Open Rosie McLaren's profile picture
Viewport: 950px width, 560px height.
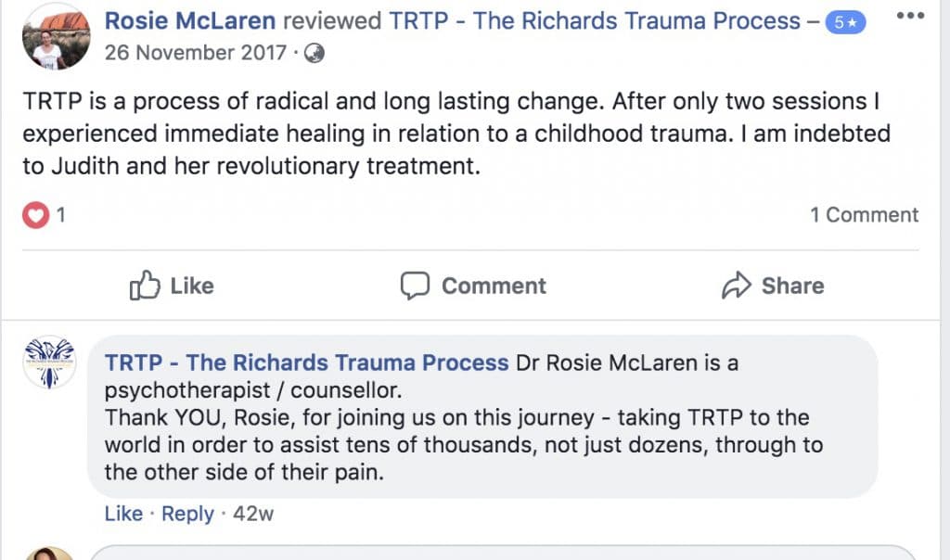tap(57, 37)
